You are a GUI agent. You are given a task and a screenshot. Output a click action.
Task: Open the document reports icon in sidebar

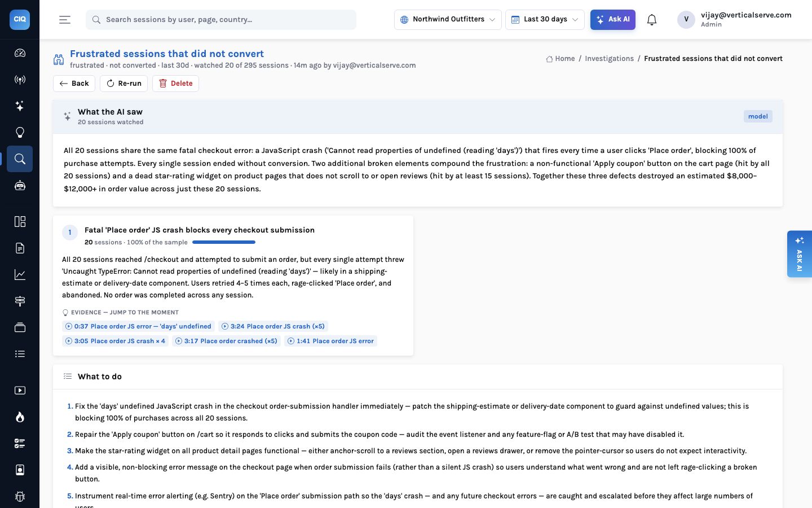20,248
